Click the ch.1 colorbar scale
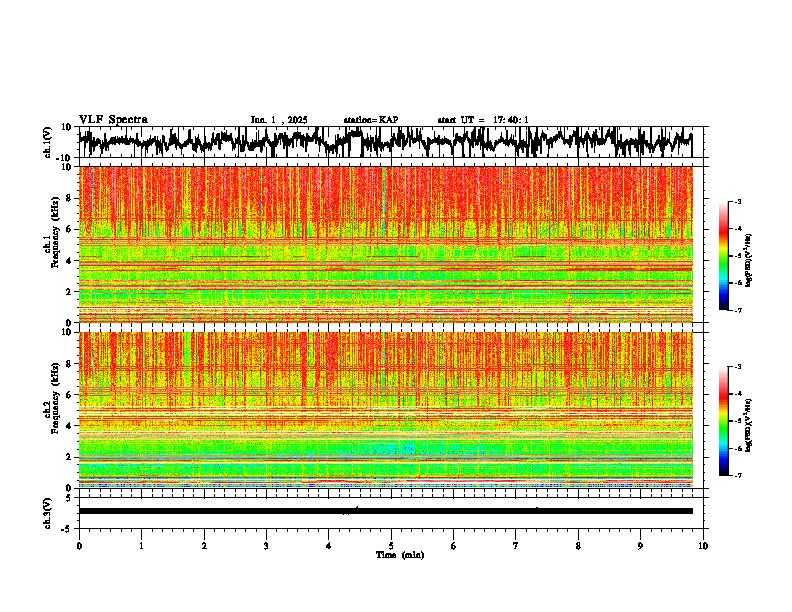The image size is (792, 612). coord(724,255)
